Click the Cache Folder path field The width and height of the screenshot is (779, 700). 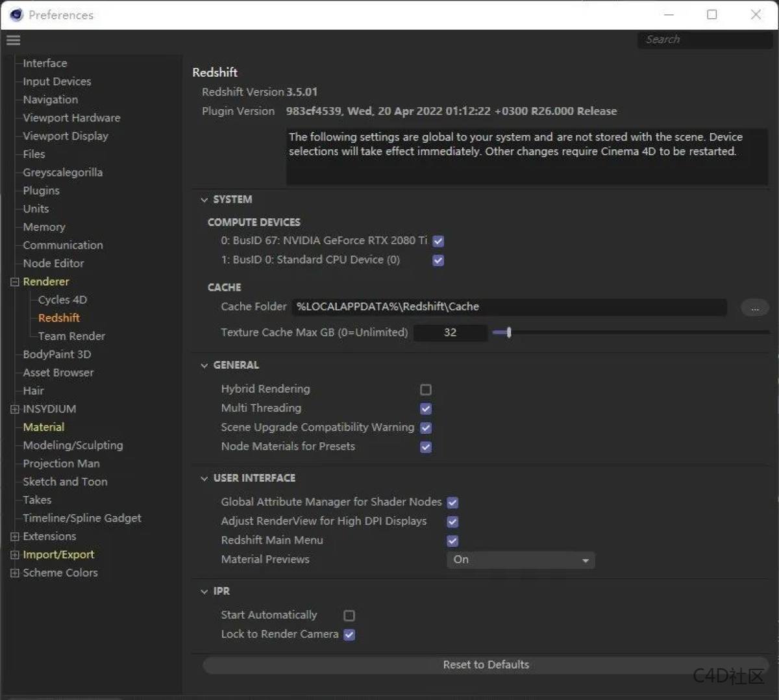(510, 306)
